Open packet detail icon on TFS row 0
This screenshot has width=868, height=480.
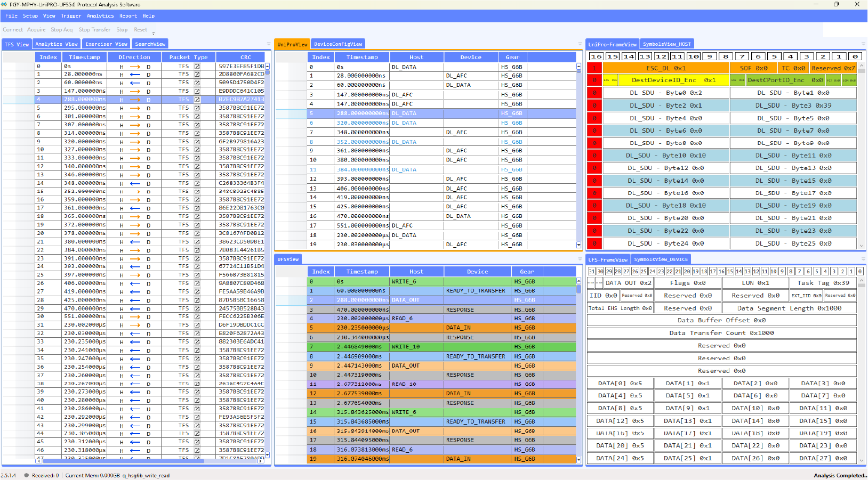point(198,66)
